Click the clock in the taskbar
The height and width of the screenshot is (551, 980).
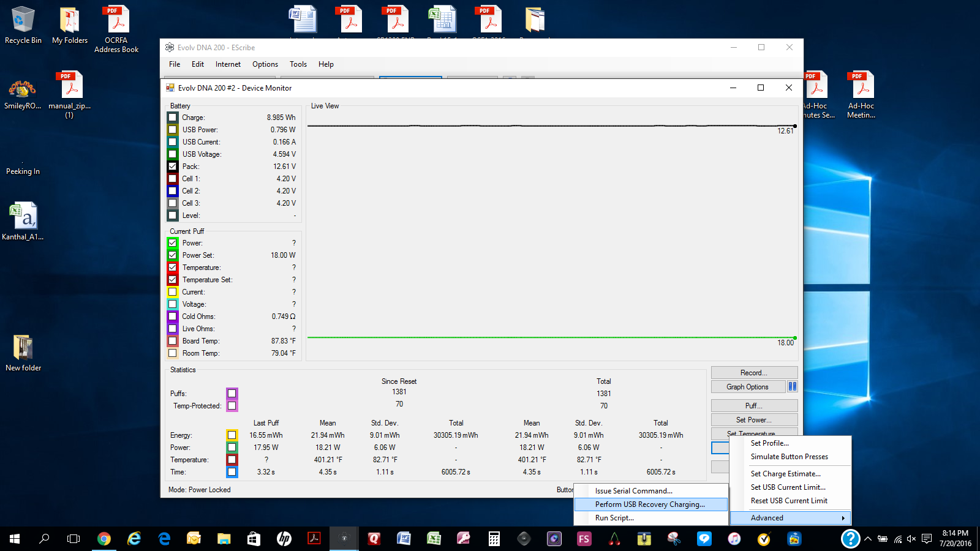[955, 538]
